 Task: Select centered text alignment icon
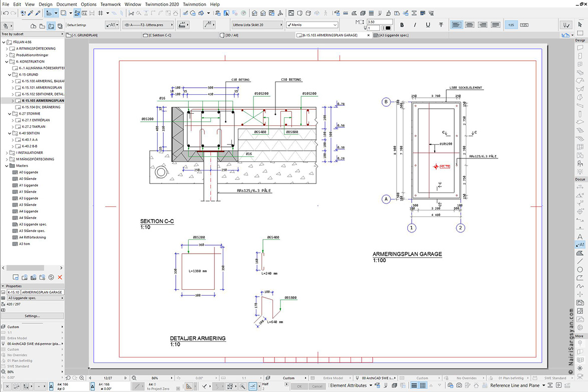pos(469,25)
